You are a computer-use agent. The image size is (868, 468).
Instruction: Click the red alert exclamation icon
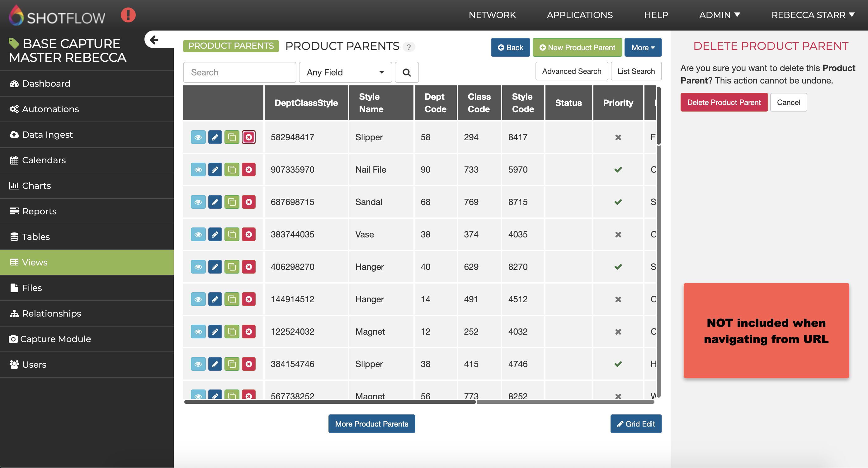[128, 15]
